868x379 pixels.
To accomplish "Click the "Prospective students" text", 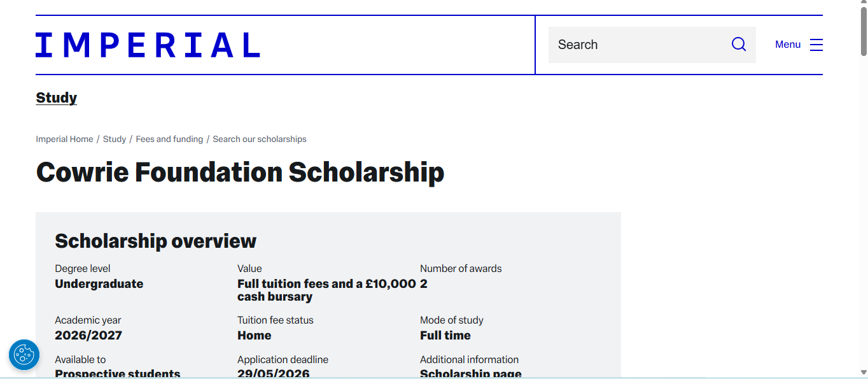I will pos(117,373).
